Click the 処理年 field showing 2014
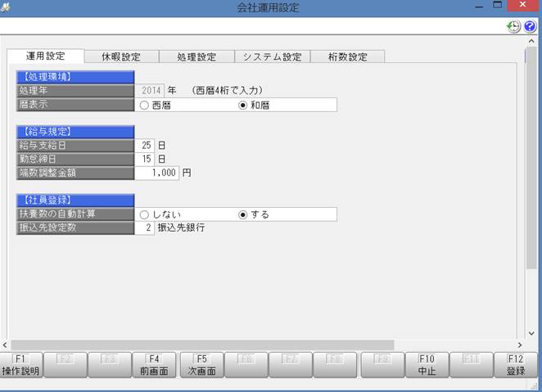The height and width of the screenshot is (392, 542). point(149,91)
